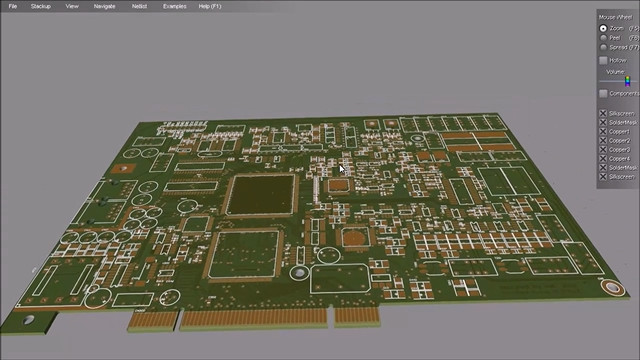The width and height of the screenshot is (640, 360).
Task: Enable the Hollow checkbox
Action: [x=603, y=60]
